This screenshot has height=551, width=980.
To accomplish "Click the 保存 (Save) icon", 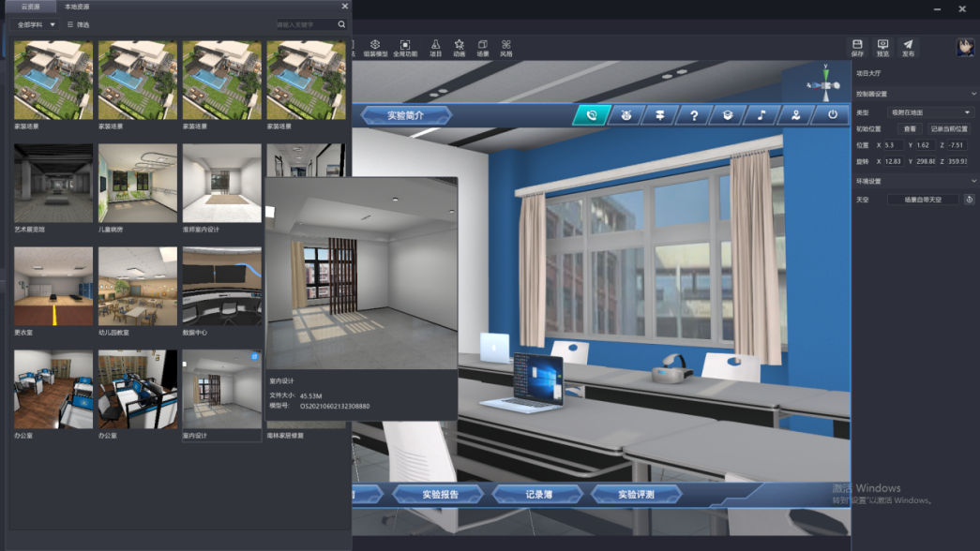I will (857, 47).
